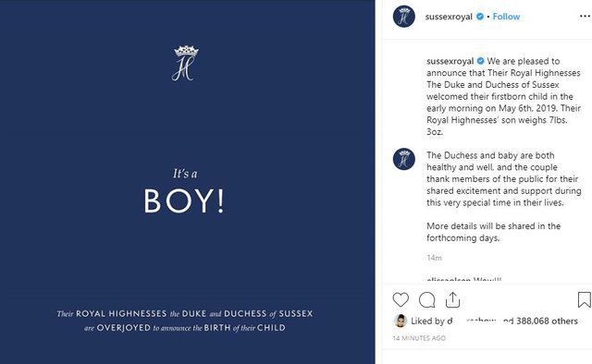Screen dimensions: 592x364
Task: Save the post with the bookmark icon
Action: pyautogui.click(x=584, y=300)
